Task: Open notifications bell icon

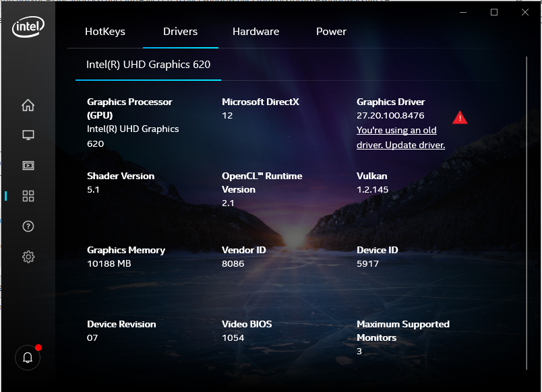Action: (28, 358)
